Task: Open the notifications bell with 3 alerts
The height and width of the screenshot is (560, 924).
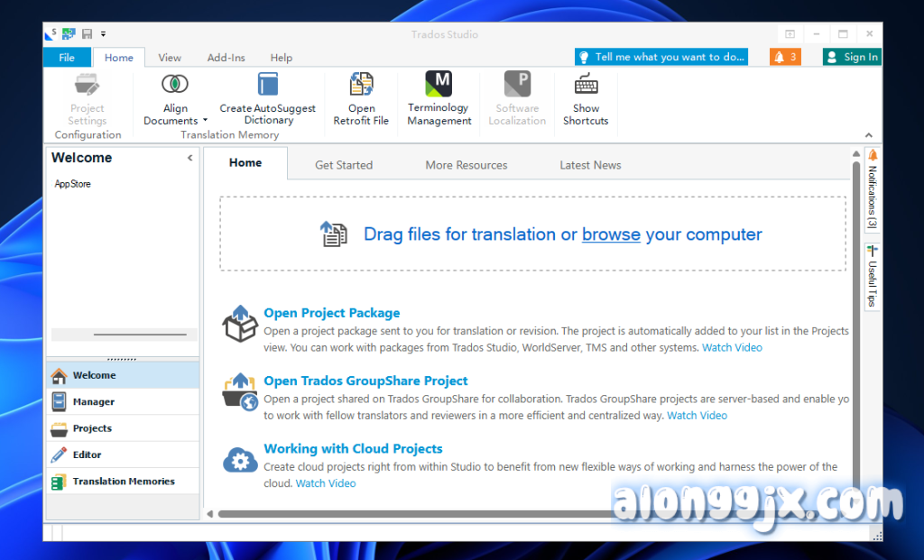Action: 784,57
